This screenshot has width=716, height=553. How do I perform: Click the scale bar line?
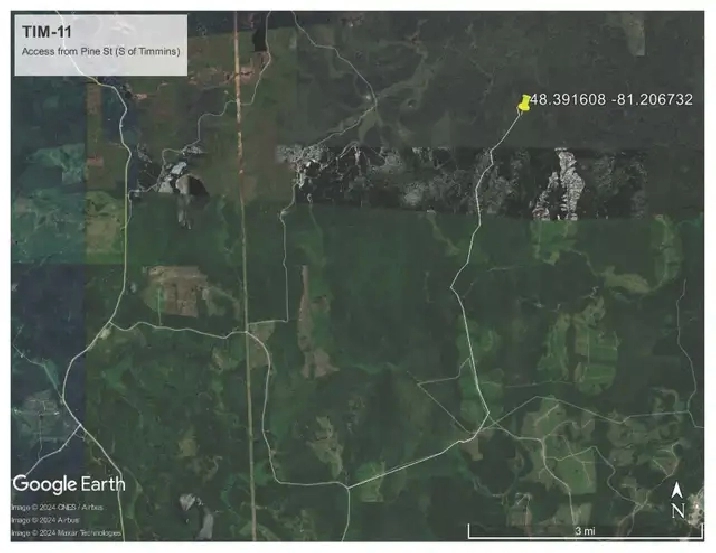pyautogui.click(x=585, y=522)
